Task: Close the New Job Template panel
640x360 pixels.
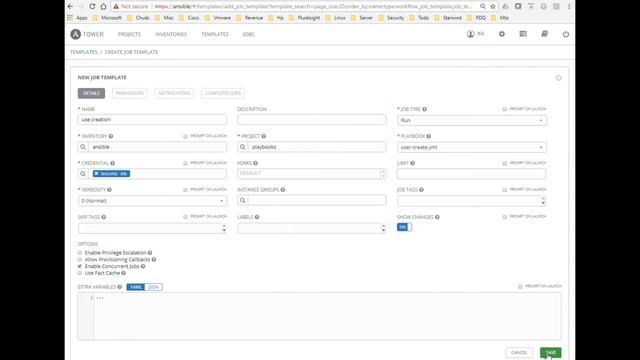Action: coord(558,78)
